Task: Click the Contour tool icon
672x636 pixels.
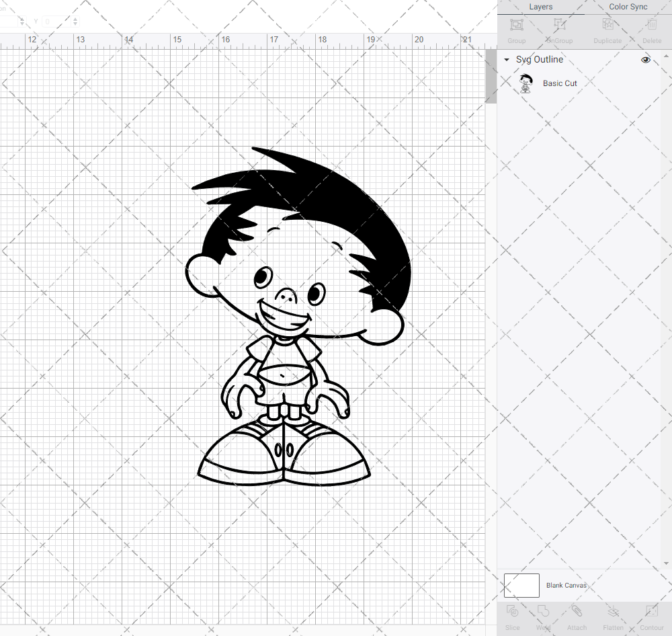Action: 652,611
